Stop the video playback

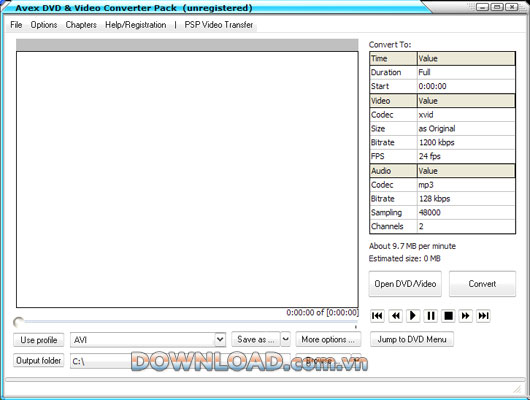(448, 316)
